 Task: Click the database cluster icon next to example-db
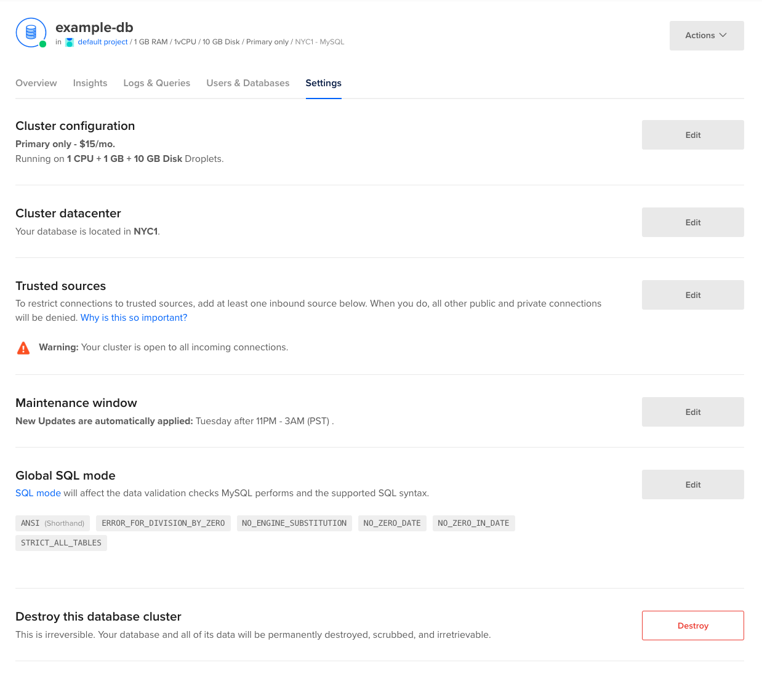click(x=31, y=33)
